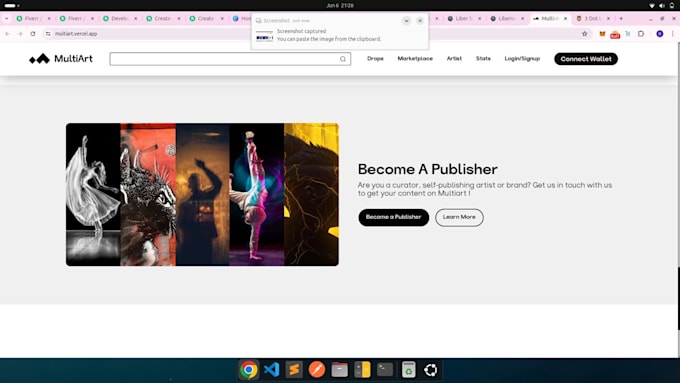
Task: Launch Postman from the dock
Action: click(317, 370)
